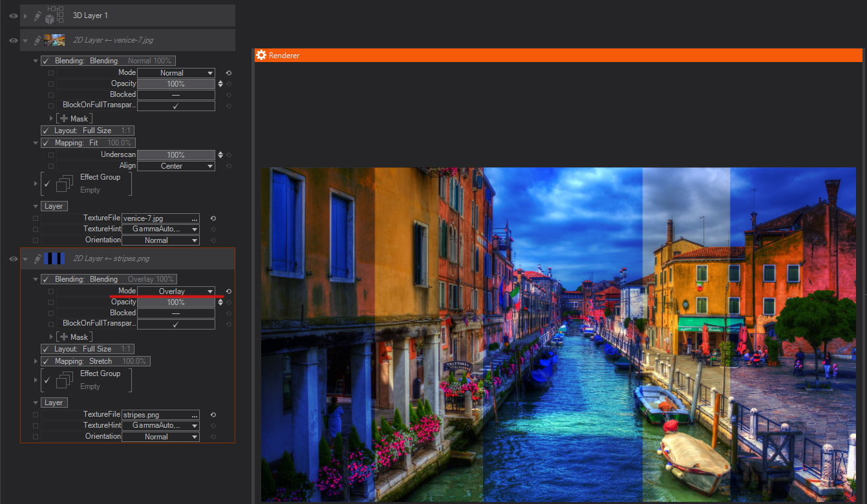Reset TextureFile for venice-7.jpg
This screenshot has height=504, width=867.
pyautogui.click(x=213, y=218)
